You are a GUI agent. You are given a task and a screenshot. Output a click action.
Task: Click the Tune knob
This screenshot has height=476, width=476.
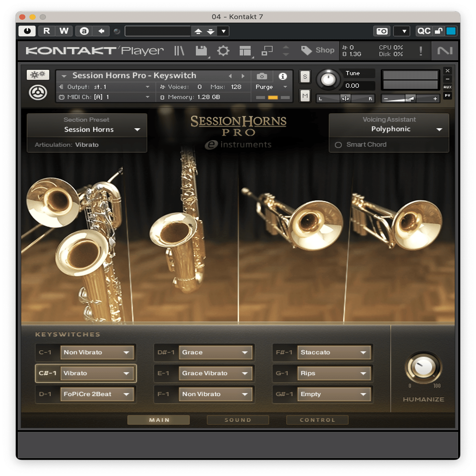(x=328, y=79)
